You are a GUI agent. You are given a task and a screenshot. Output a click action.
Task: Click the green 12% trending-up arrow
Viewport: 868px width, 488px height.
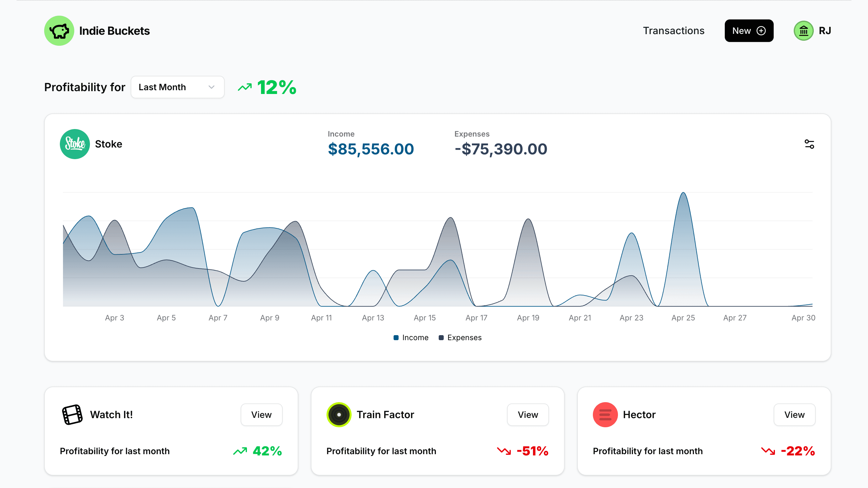245,87
